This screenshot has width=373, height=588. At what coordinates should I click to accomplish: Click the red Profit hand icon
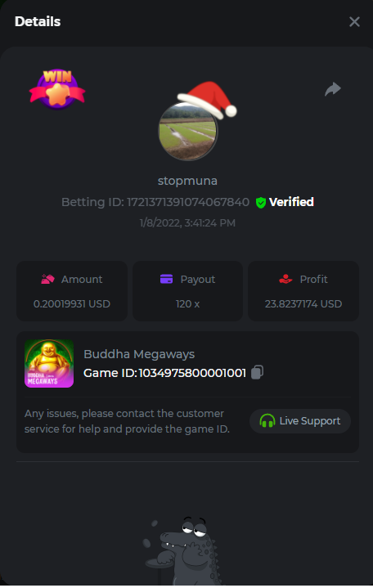pos(285,279)
